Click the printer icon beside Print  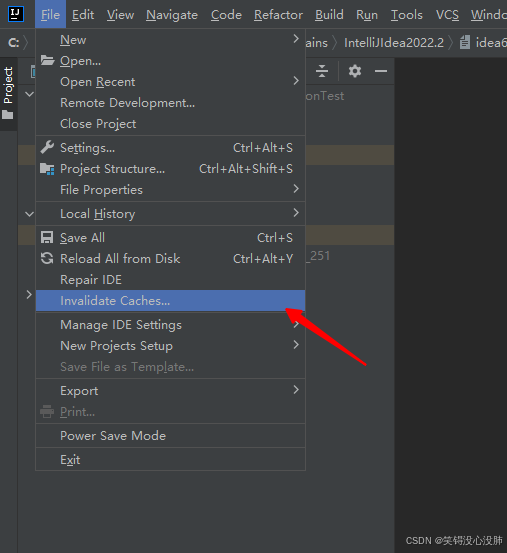pyautogui.click(x=47, y=412)
